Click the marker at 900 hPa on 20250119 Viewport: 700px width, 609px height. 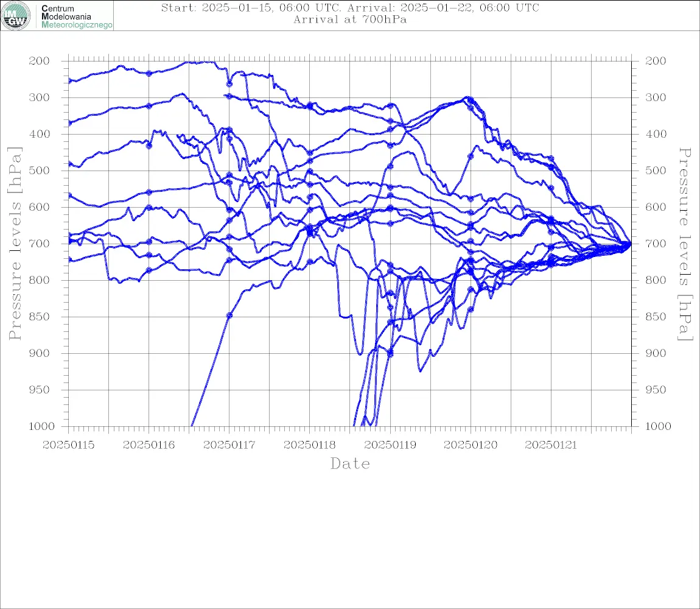tap(391, 353)
